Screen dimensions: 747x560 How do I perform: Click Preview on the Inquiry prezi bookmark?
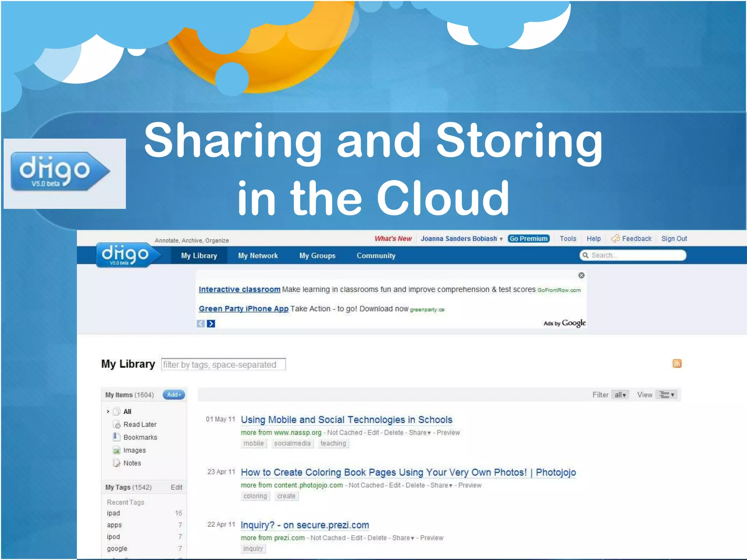[431, 538]
